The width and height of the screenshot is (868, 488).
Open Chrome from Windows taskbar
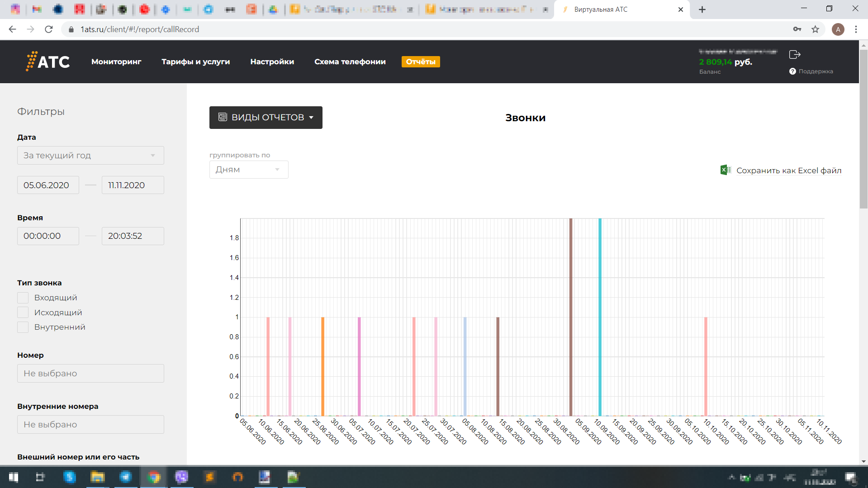point(154,477)
